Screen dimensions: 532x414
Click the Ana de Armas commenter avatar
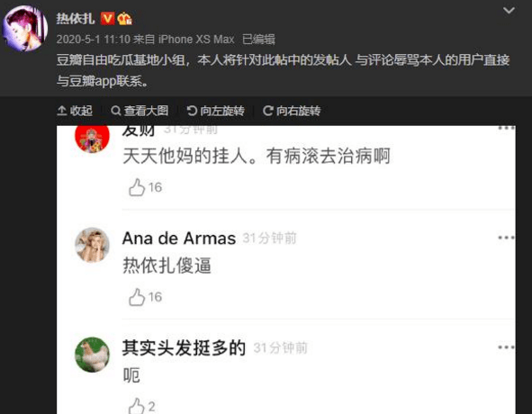[93, 245]
